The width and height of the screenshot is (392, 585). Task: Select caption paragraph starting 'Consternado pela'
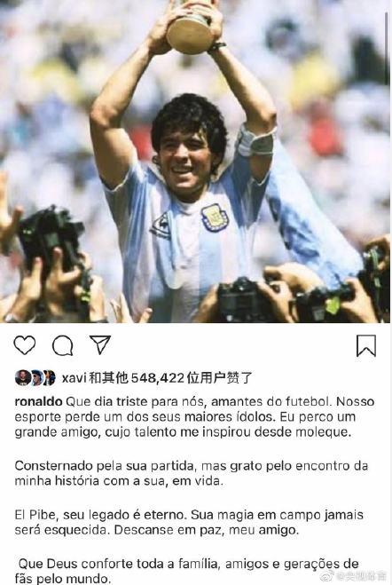click(192, 473)
